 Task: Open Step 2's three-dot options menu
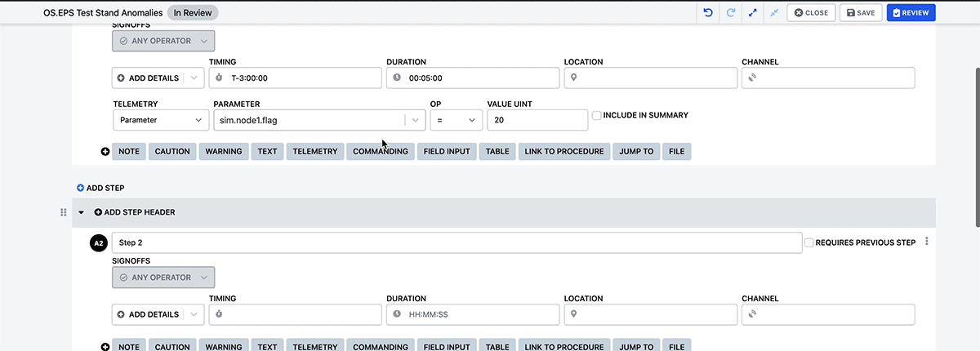(x=927, y=242)
